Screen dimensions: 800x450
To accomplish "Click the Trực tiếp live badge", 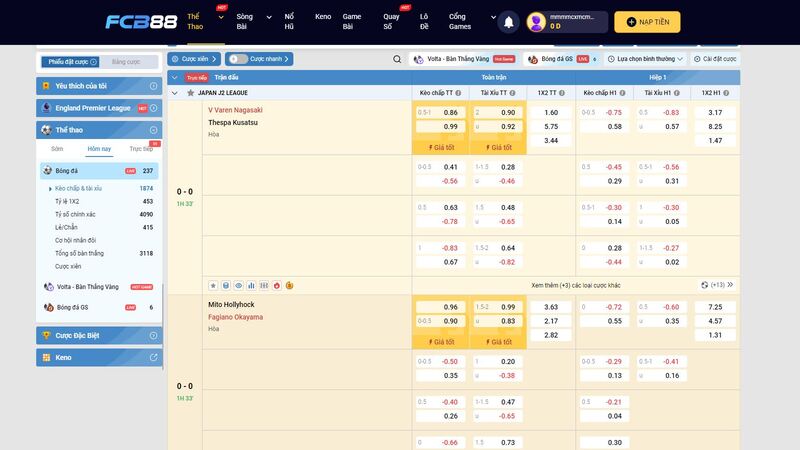I will 196,78.
